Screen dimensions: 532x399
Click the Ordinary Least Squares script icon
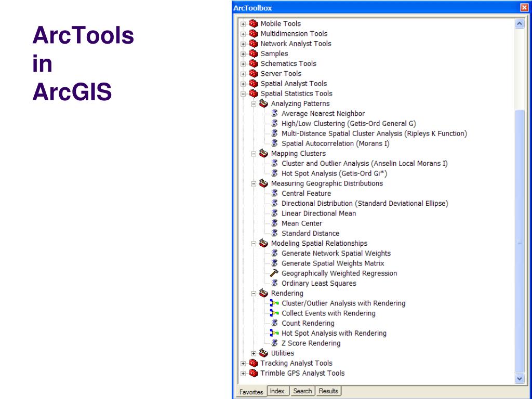coord(274,283)
